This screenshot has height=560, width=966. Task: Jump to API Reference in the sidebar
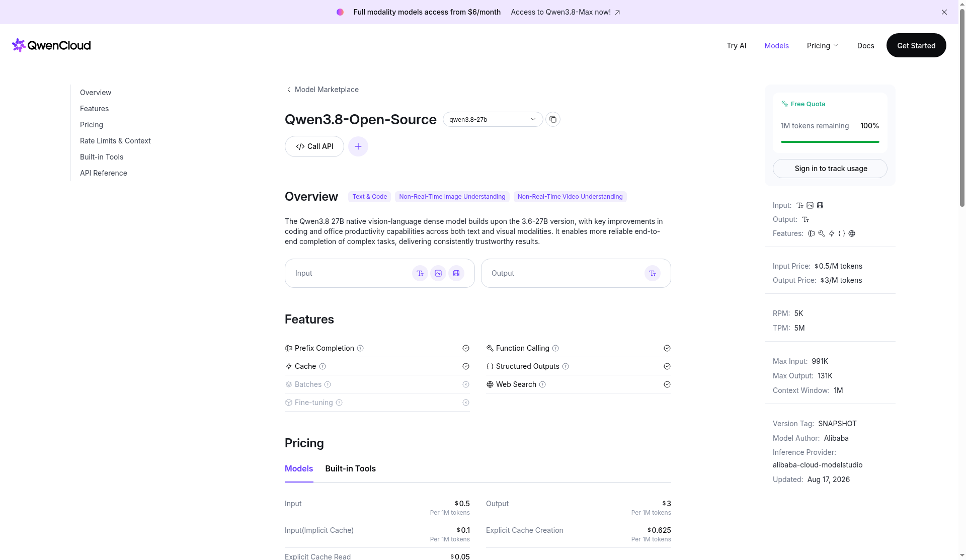[x=104, y=173]
